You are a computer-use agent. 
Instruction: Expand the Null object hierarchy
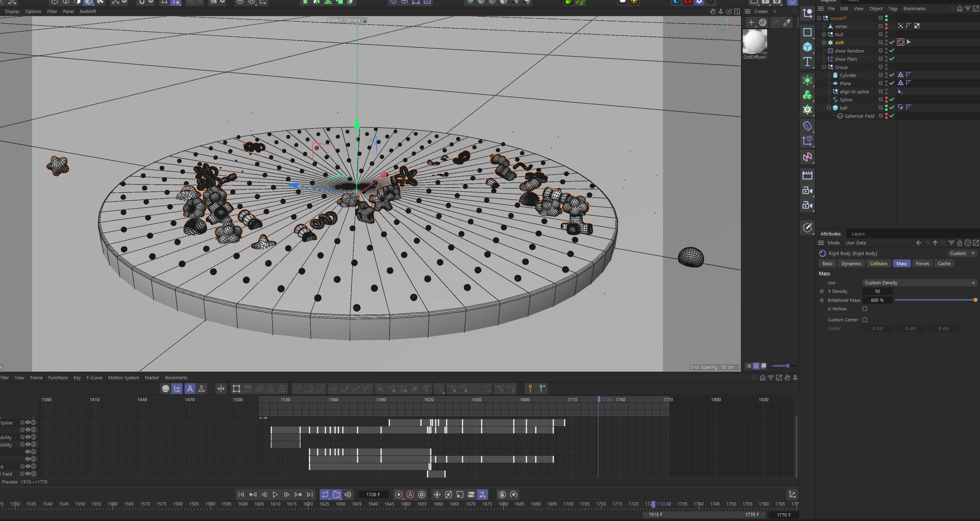824,35
